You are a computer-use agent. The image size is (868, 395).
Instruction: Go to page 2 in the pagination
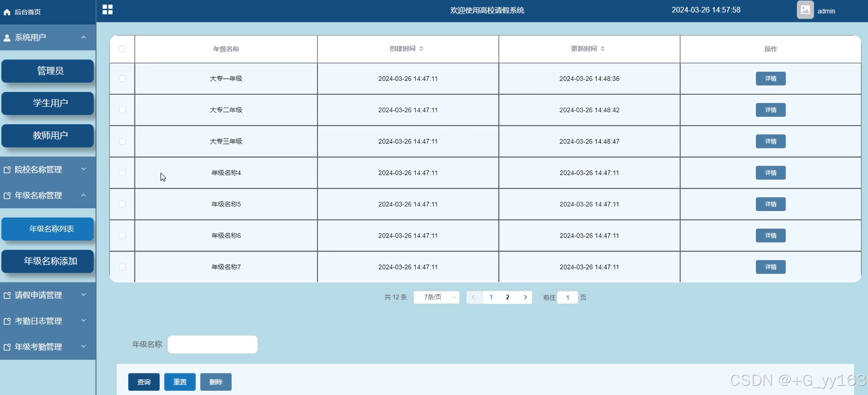508,298
